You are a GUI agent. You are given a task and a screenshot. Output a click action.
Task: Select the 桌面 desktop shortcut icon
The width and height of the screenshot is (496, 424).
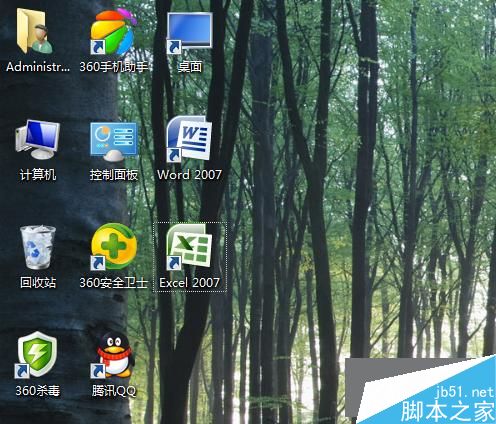pyautogui.click(x=189, y=33)
